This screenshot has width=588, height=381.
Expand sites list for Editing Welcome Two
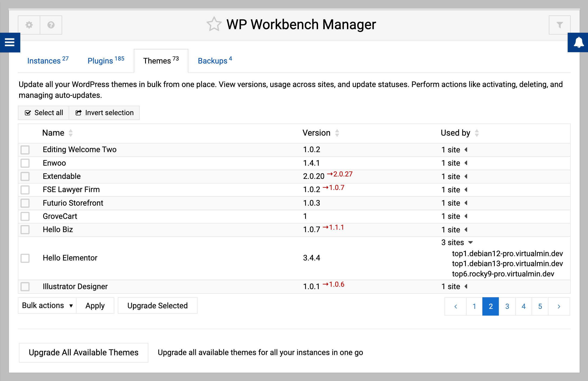pyautogui.click(x=466, y=150)
